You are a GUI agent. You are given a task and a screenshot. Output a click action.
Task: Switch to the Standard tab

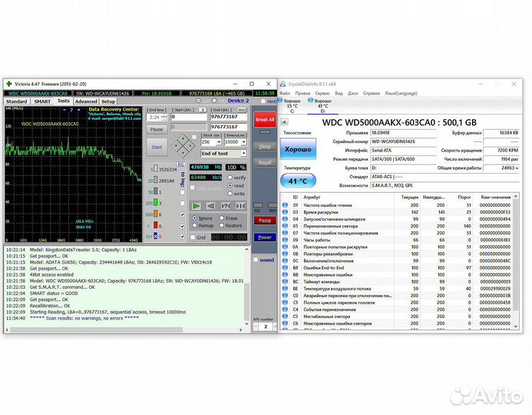[17, 101]
